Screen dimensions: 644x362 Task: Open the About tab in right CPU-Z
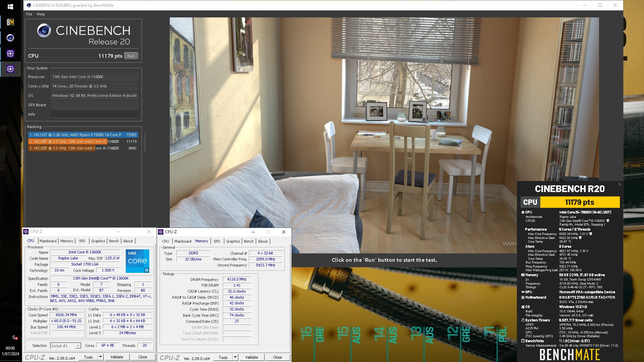point(263,241)
